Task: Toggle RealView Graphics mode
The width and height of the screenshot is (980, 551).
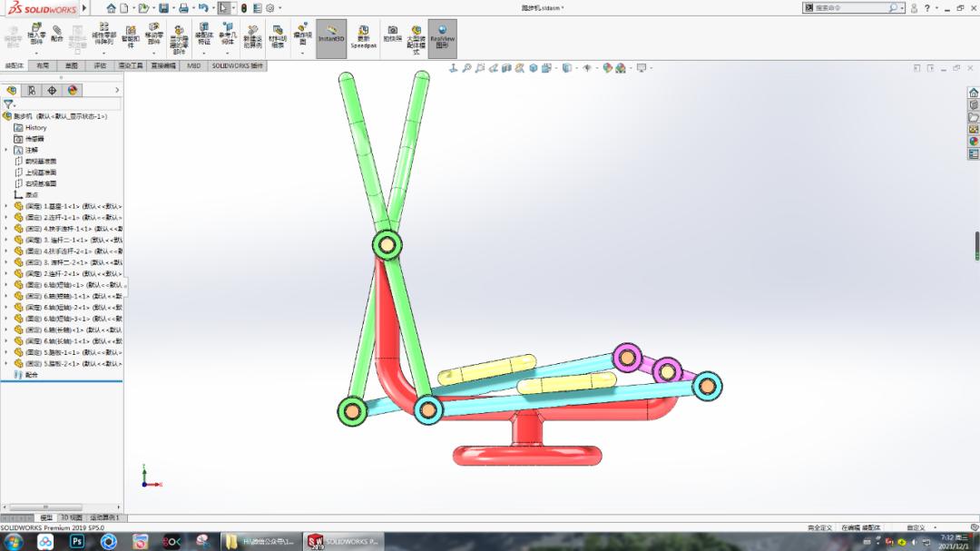Action: point(443,37)
